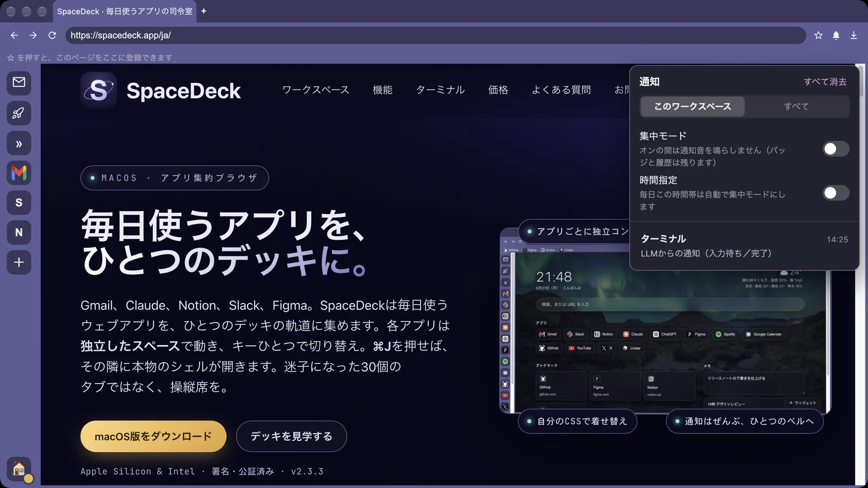Image resolution: width=868 pixels, height=488 pixels.
Task: Click the SpaceDeck logo
Action: (x=161, y=91)
